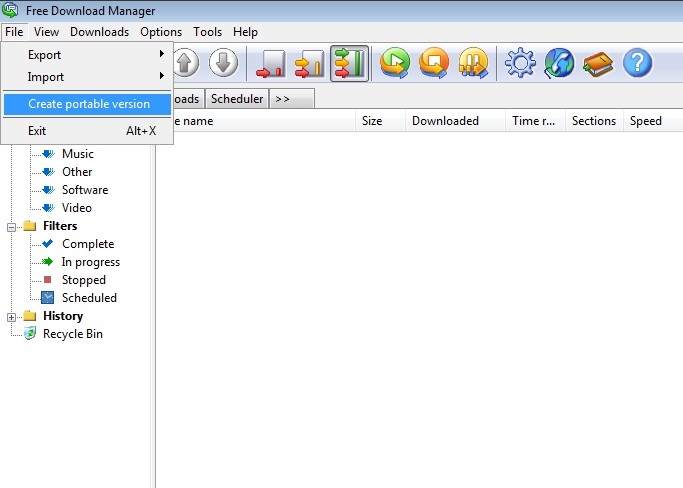This screenshot has height=488, width=683.
Task: Select the In progress filter label
Action: [x=91, y=262]
